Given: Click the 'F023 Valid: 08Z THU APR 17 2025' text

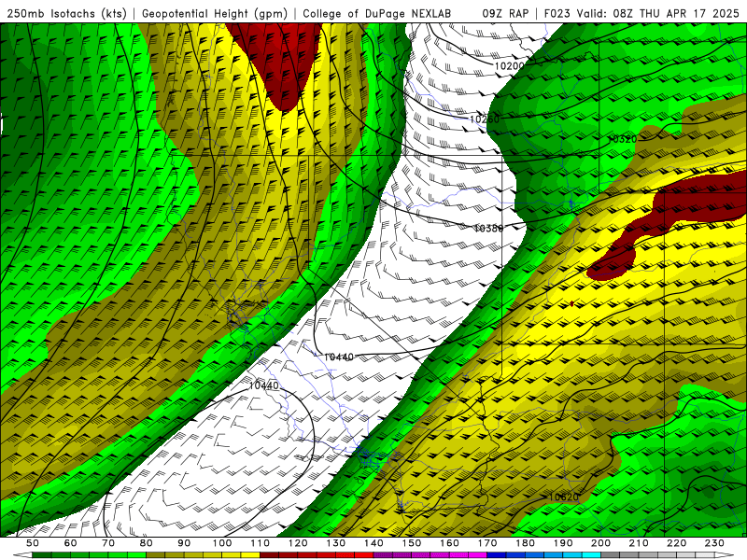Looking at the screenshot, I should (x=641, y=14).
